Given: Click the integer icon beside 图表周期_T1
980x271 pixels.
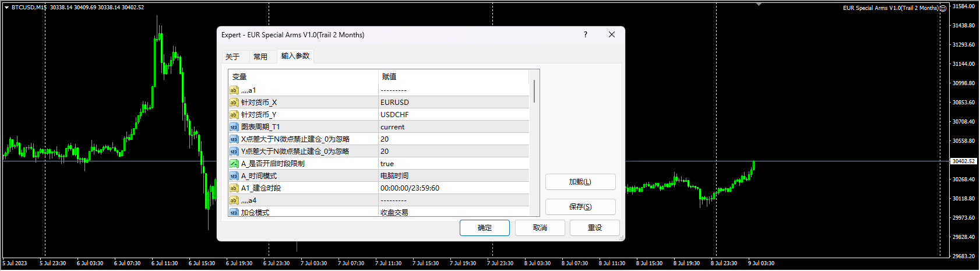Looking at the screenshot, I should pyautogui.click(x=234, y=127).
